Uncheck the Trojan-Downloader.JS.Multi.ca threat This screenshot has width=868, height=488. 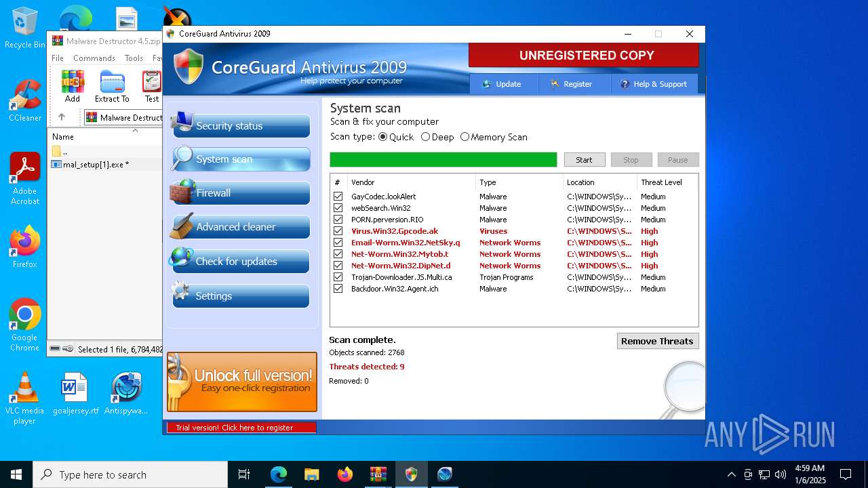pyautogui.click(x=338, y=277)
